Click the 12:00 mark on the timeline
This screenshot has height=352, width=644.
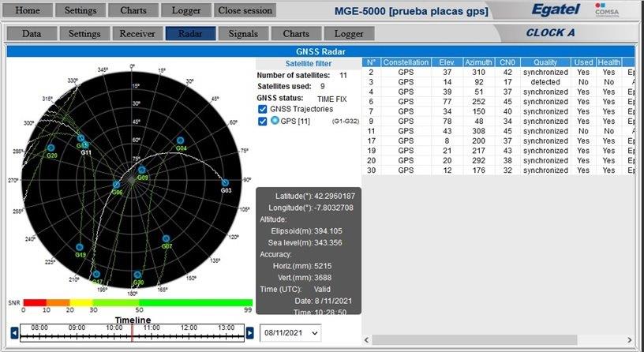click(x=189, y=328)
